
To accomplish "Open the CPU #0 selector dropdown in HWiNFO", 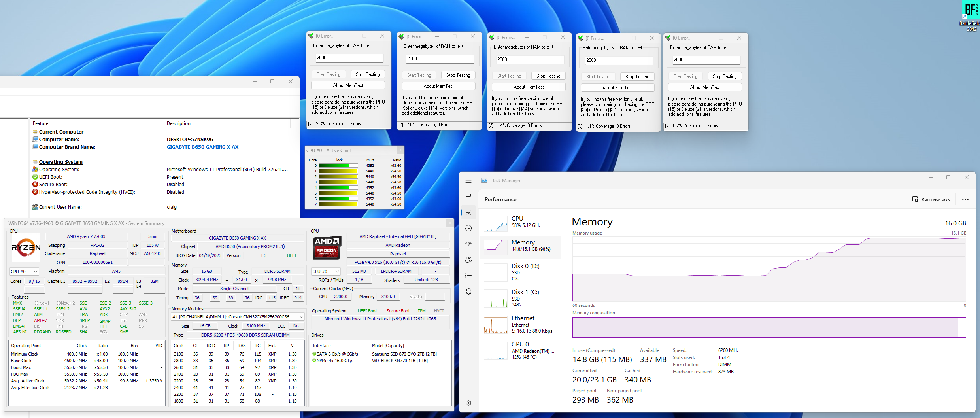I will 24,272.
